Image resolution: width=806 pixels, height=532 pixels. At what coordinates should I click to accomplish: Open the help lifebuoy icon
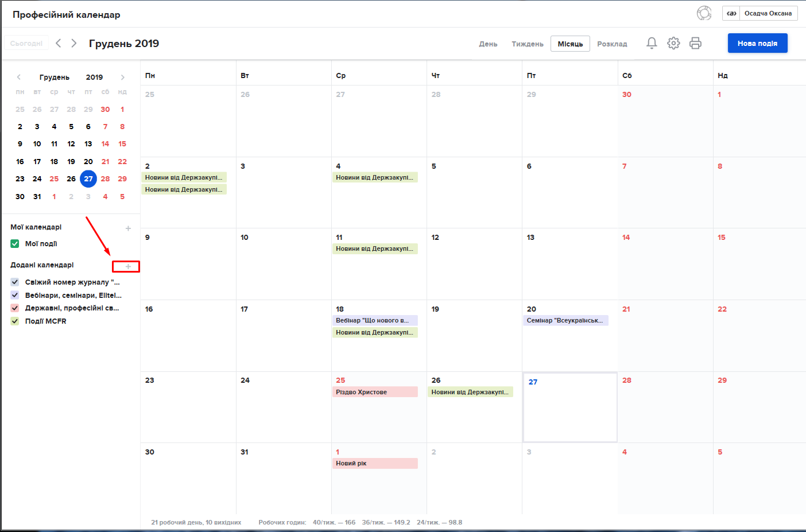coord(704,13)
